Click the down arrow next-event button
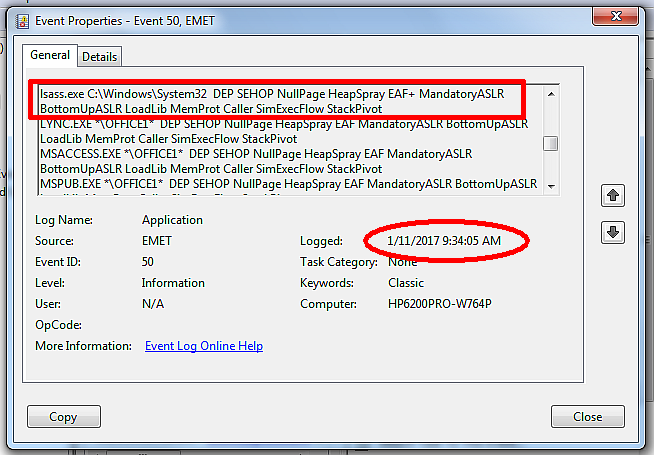 click(613, 232)
